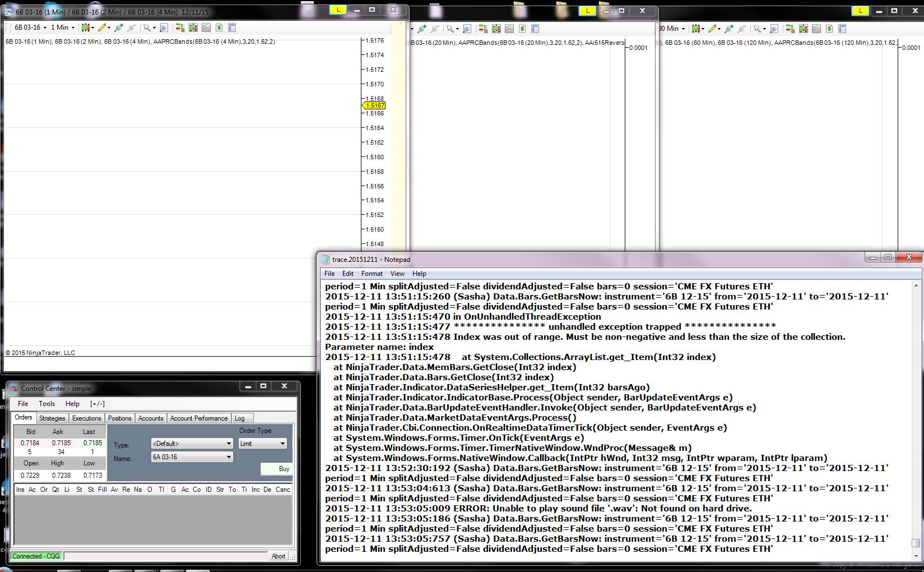Toggle Chart Trader icon in 20 Min chart
This screenshot has width=924, height=572.
483,29
